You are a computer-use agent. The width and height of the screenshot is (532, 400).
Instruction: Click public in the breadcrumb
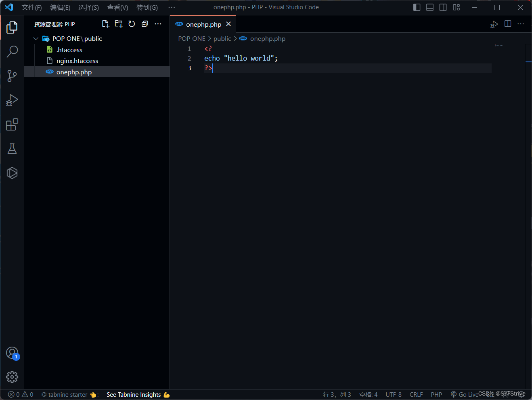tap(222, 39)
